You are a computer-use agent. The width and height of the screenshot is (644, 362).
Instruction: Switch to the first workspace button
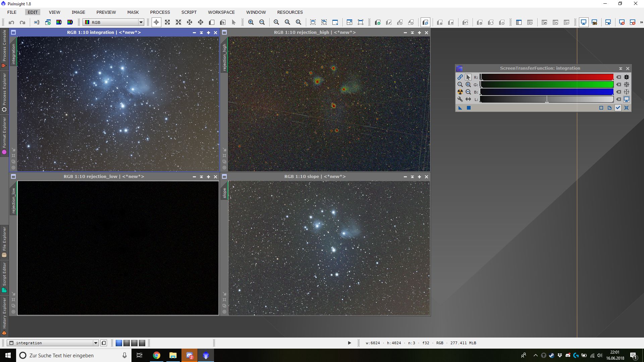point(119,343)
